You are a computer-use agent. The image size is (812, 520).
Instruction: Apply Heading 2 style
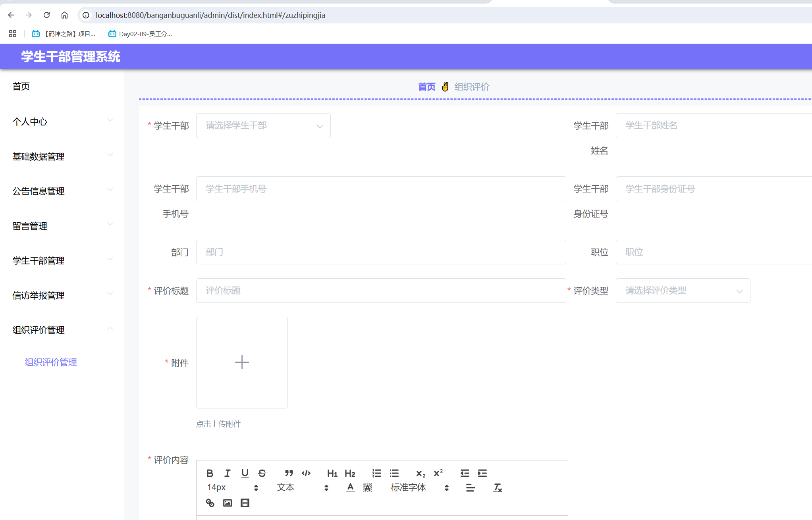click(350, 473)
